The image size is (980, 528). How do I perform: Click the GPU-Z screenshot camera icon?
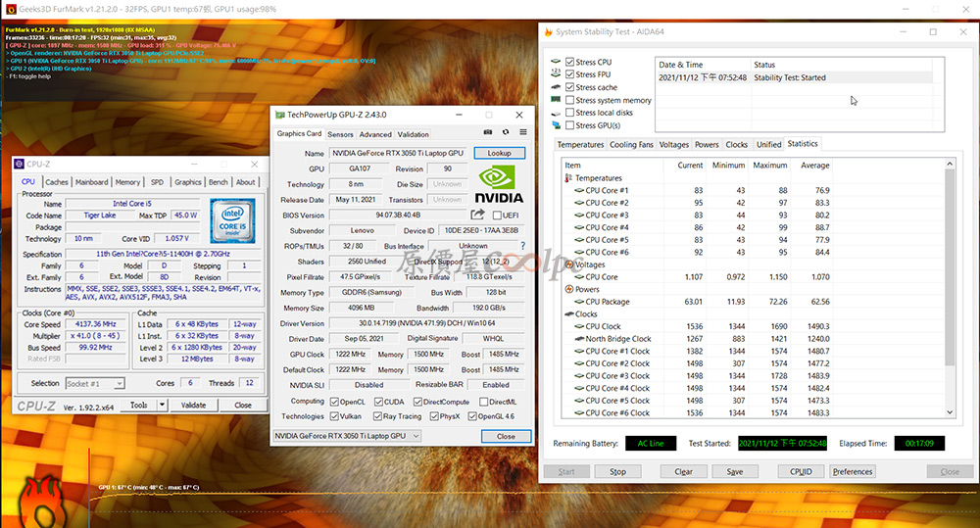click(x=487, y=132)
